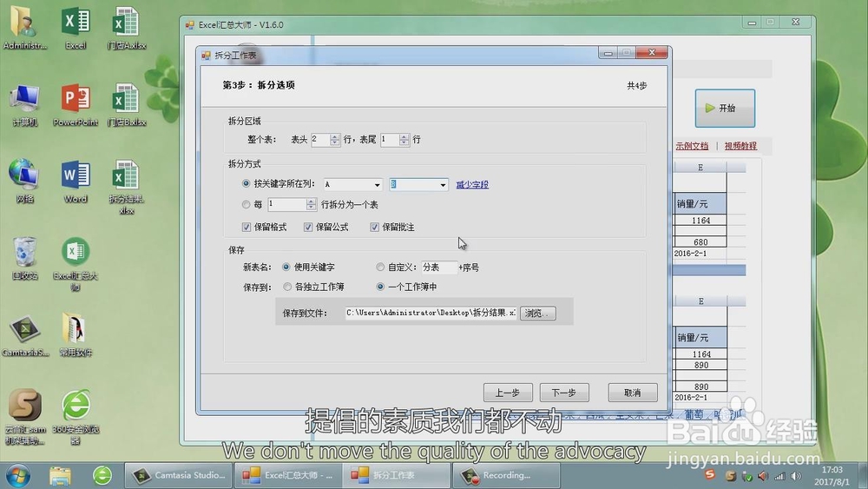Open the 门店A.xlsx file icon

tap(126, 29)
